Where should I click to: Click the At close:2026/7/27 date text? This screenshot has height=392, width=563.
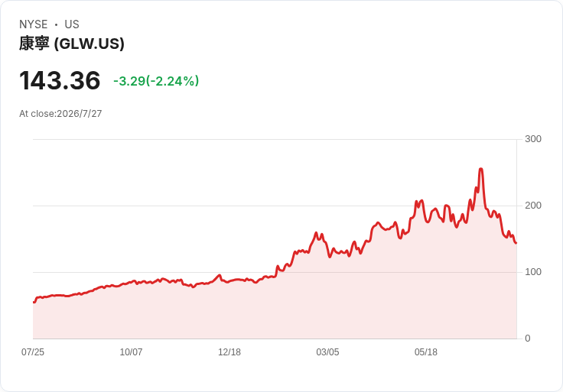60,114
